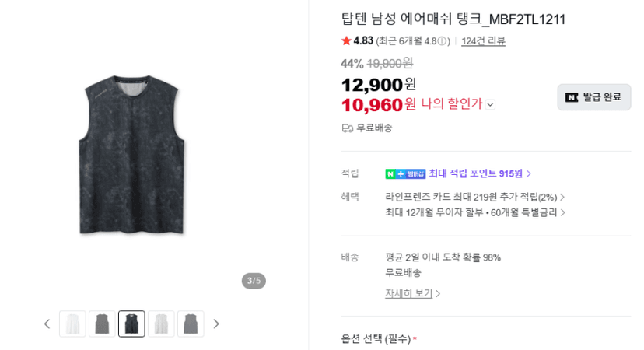
Task: Open max reward points 915원 arrow
Action: coord(529,173)
